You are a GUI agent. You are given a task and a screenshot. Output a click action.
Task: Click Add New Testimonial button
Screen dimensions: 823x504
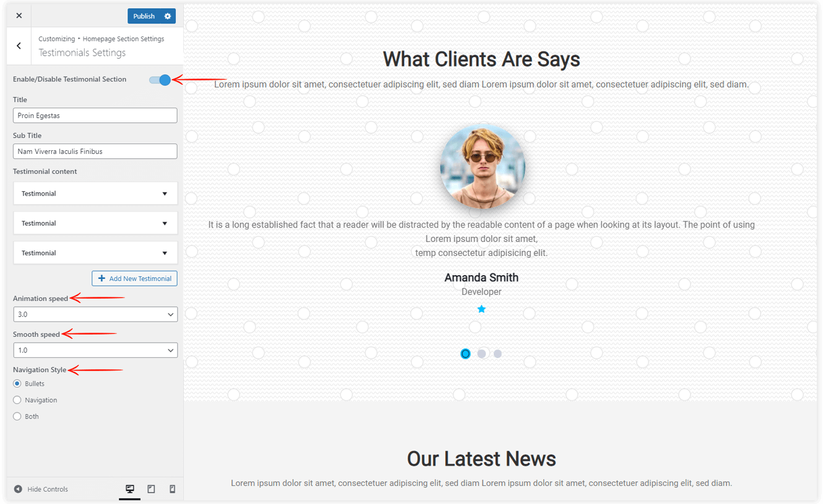[x=134, y=278]
